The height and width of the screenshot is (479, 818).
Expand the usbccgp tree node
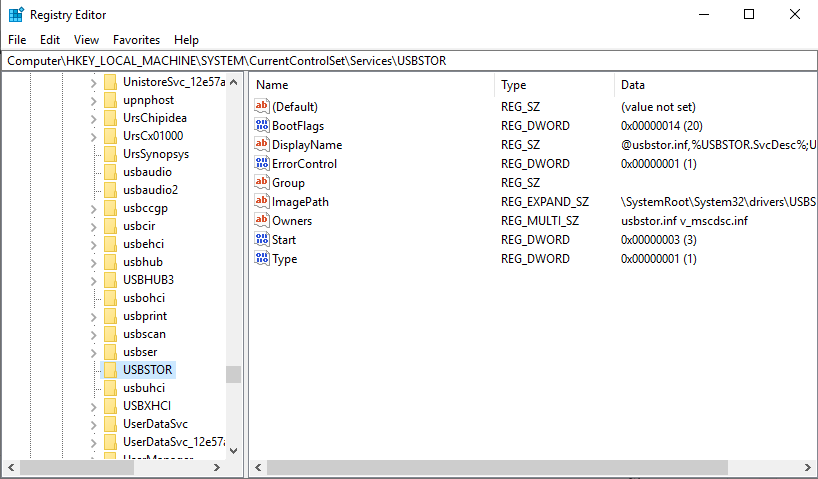[94, 208]
